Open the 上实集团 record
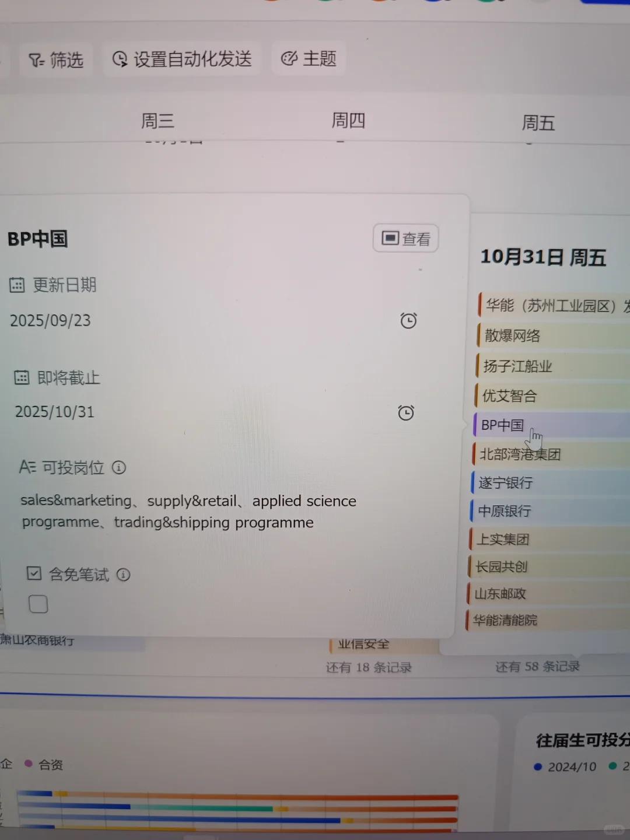This screenshot has height=840, width=630. pyautogui.click(x=548, y=539)
